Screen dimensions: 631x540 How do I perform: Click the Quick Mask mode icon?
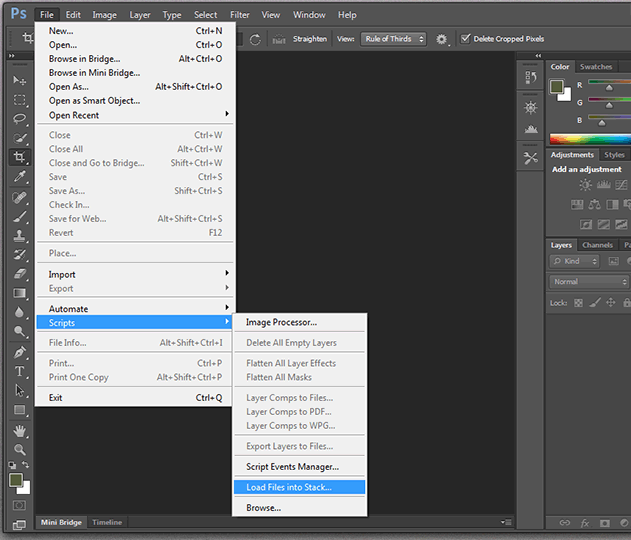(19, 505)
